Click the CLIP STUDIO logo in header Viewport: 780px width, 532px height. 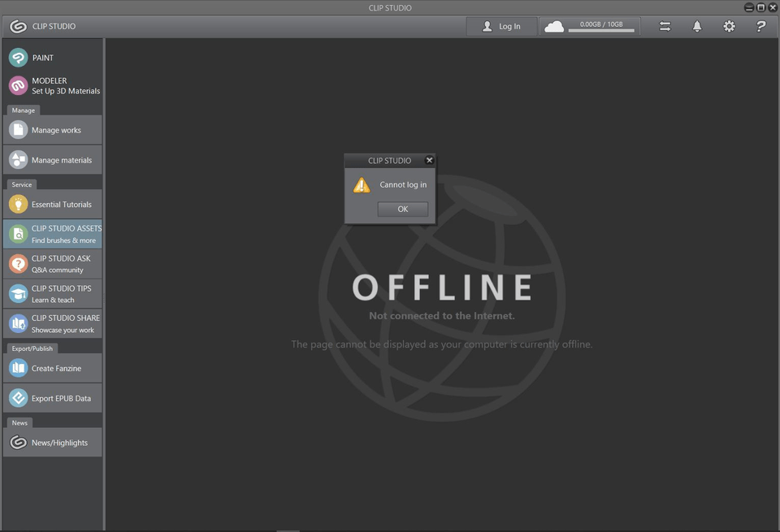(x=18, y=26)
